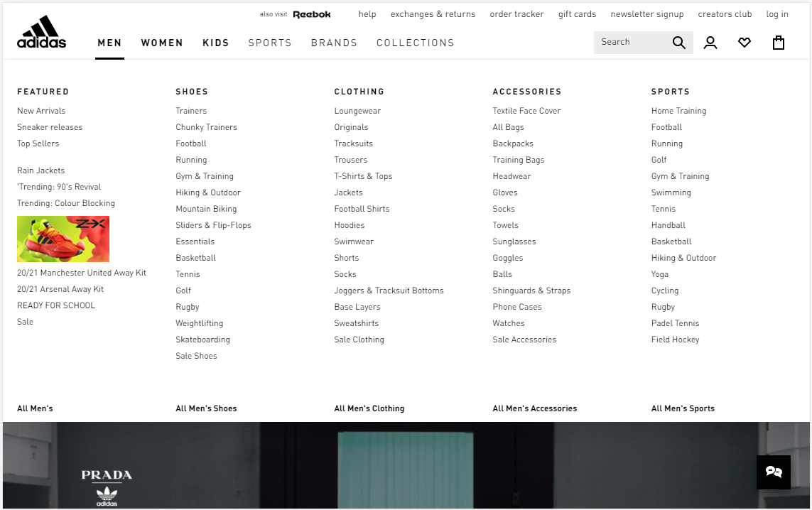Image resolution: width=812 pixels, height=510 pixels.
Task: Open Trending: 90's Revival
Action: pos(59,187)
